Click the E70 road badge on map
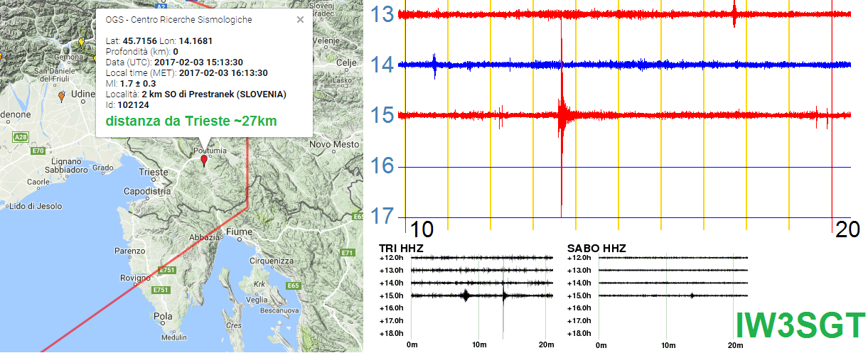This screenshot has height=353, width=868. pyautogui.click(x=38, y=151)
